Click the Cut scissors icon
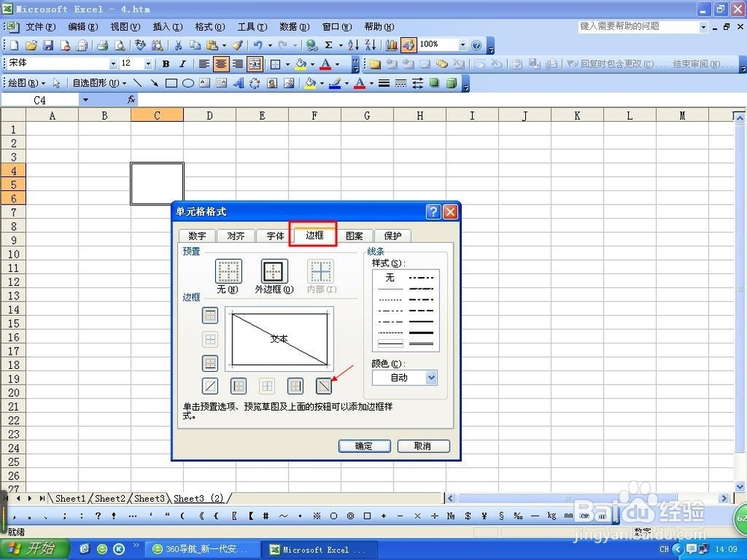Screen dimensions: 747x560 (x=179, y=46)
